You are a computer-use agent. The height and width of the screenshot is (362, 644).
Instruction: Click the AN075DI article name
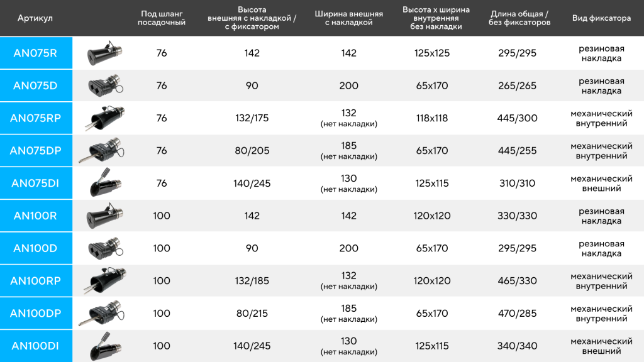click(35, 184)
